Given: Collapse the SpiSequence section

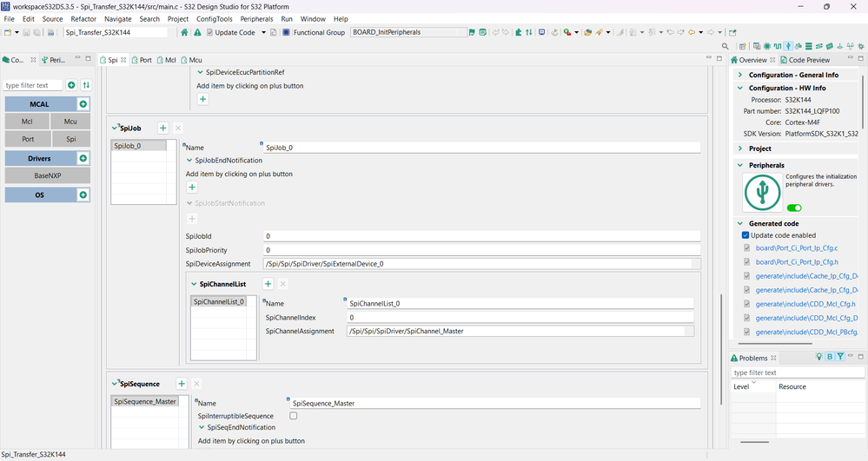Looking at the screenshot, I should point(115,384).
